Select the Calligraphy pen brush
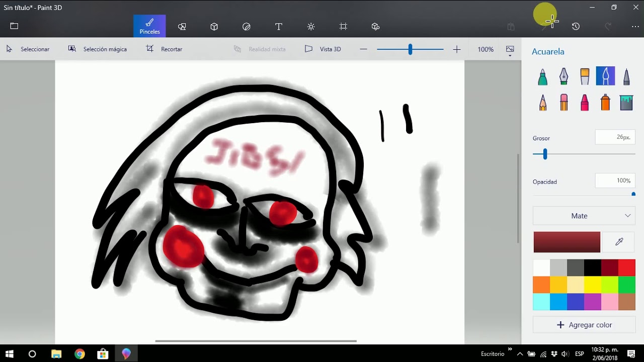This screenshot has height=362, width=644. pyautogui.click(x=563, y=76)
